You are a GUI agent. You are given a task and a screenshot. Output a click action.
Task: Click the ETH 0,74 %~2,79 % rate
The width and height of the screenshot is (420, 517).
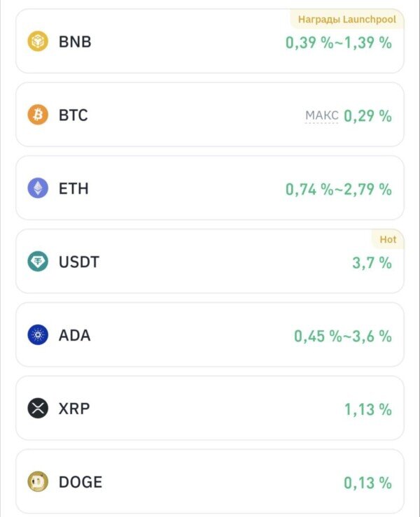[338, 189]
